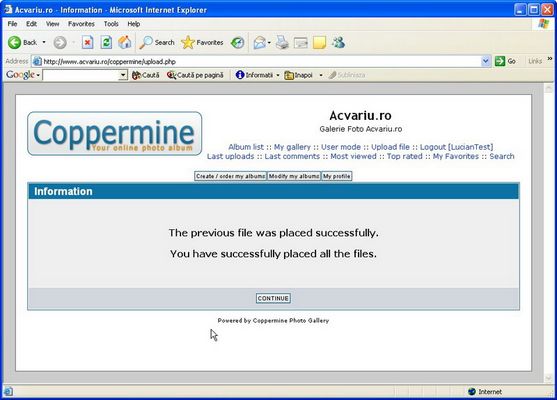Click the yellow Discuss note icon
Image resolution: width=557 pixels, height=400 pixels.
click(319, 43)
